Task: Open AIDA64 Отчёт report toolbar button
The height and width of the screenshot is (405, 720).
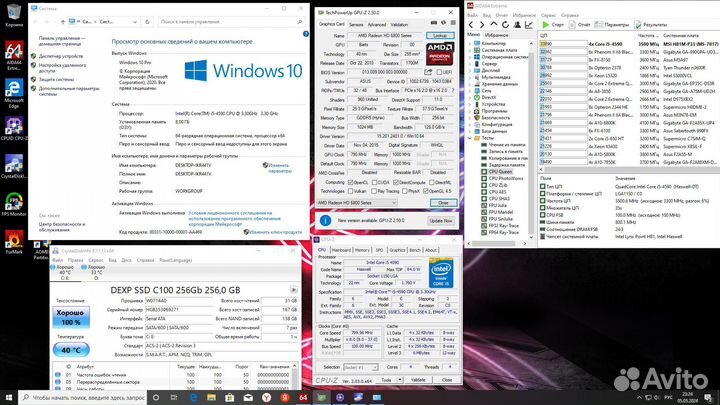Action: tap(579, 24)
